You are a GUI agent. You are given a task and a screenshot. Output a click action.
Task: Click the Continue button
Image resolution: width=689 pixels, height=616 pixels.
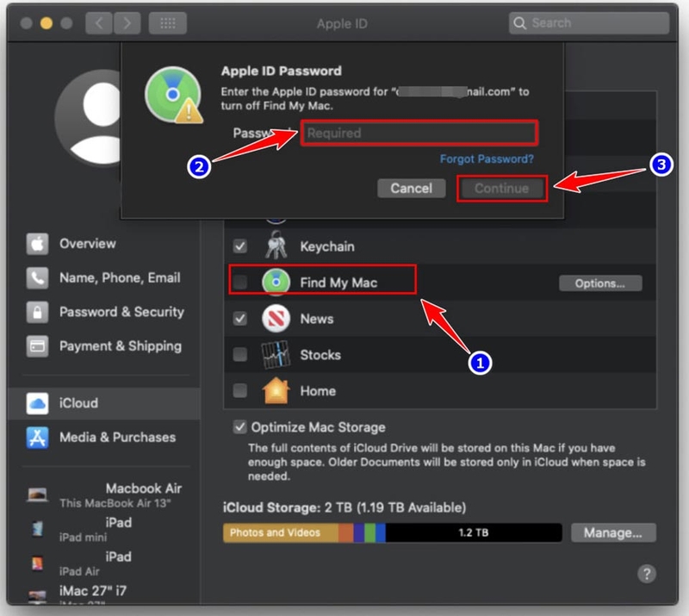502,188
